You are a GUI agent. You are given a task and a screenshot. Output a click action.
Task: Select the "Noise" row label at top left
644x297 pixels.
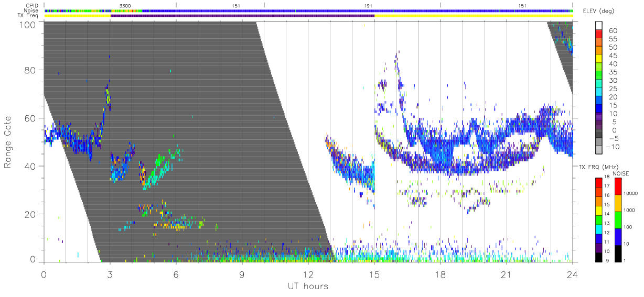pos(32,10)
